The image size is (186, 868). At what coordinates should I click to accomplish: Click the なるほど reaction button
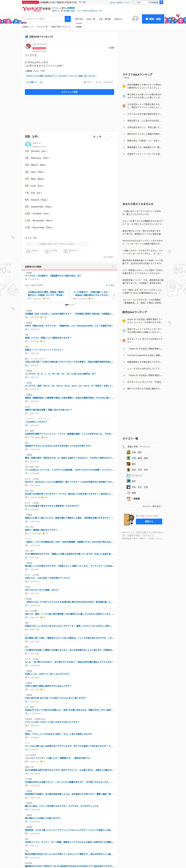coord(33,251)
